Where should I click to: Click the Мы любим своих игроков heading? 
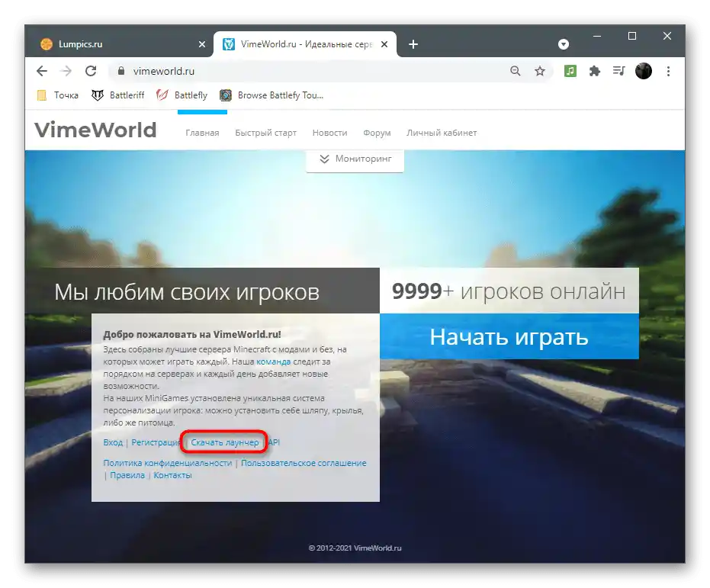pyautogui.click(x=187, y=292)
